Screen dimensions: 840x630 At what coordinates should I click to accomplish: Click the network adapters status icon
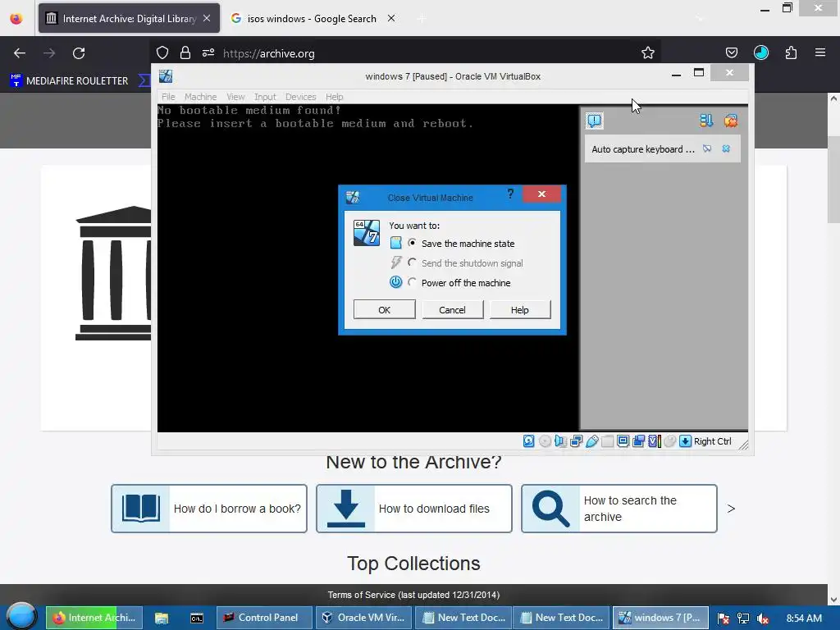[x=577, y=441]
